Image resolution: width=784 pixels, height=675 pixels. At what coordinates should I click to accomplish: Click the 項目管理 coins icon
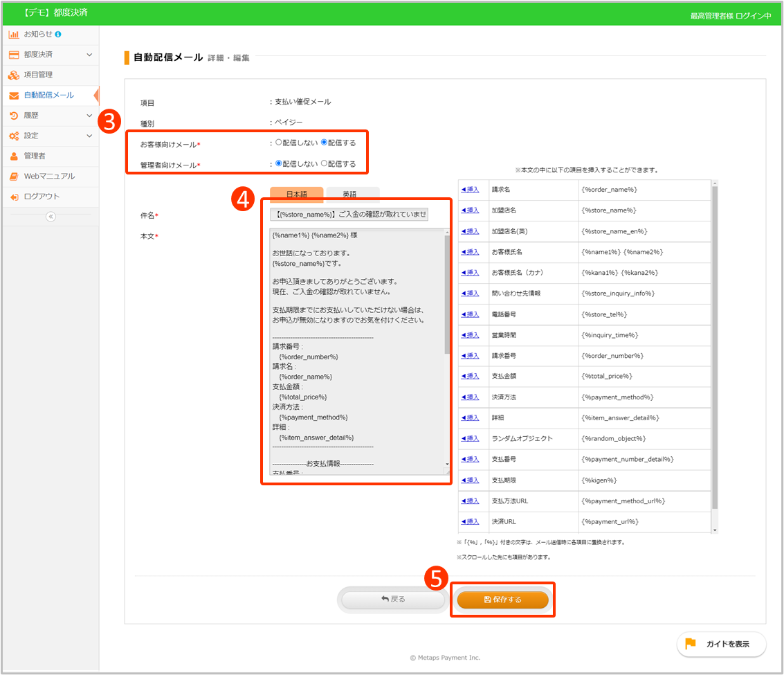pos(14,75)
